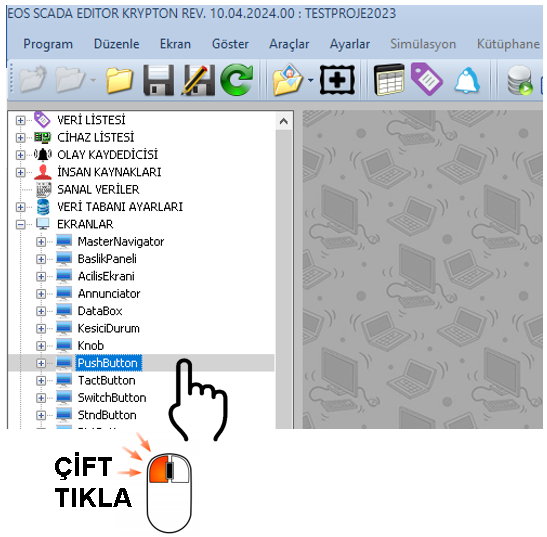The image size is (547, 537).
Task: Expand the MasterNavigator screen node
Action: pyautogui.click(x=41, y=242)
